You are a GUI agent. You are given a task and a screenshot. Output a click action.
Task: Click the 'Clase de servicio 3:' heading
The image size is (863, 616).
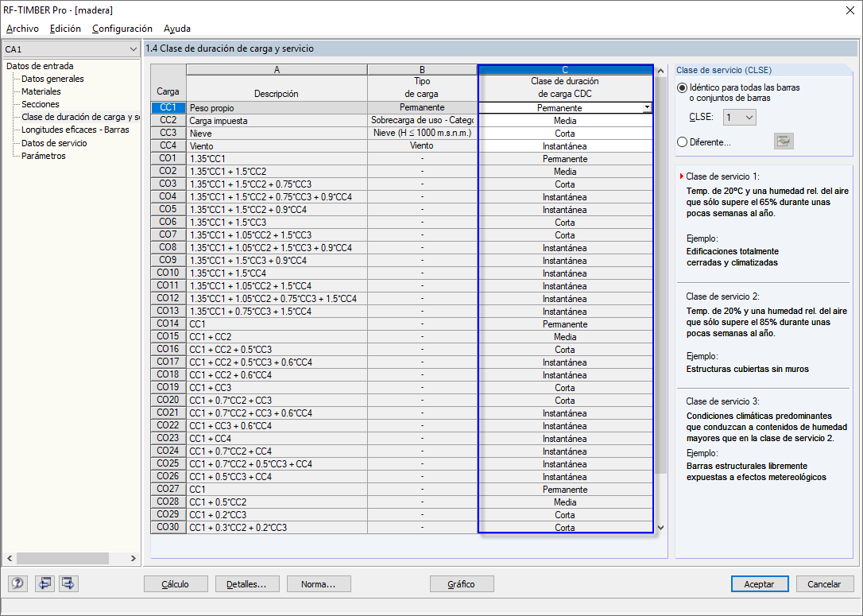tap(722, 401)
